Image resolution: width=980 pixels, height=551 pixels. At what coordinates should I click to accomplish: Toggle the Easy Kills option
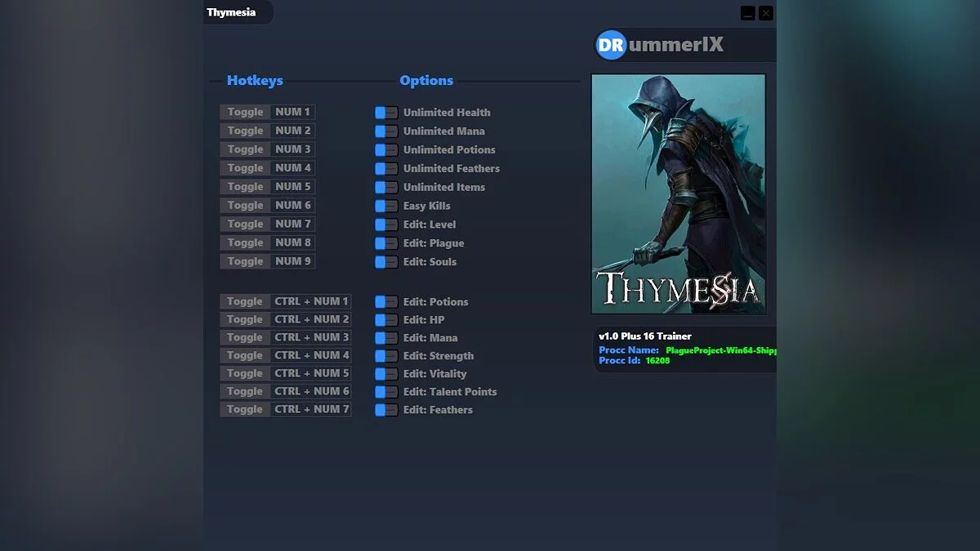385,206
